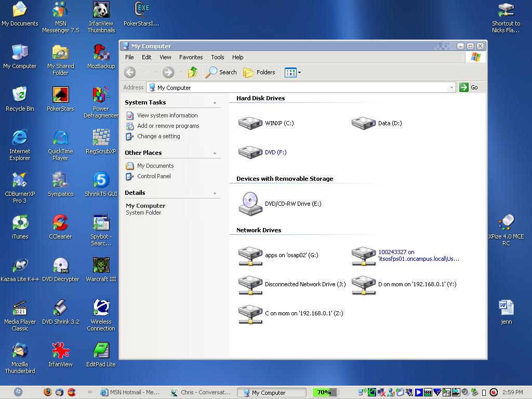Screen dimensions: 532x399
Task: Expand the Address bar dropdown arrow
Action: point(451,87)
